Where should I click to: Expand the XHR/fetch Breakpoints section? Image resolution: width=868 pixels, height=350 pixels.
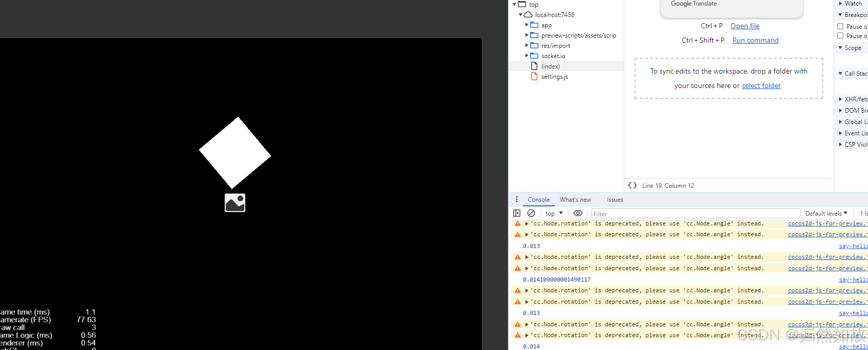tap(840, 99)
